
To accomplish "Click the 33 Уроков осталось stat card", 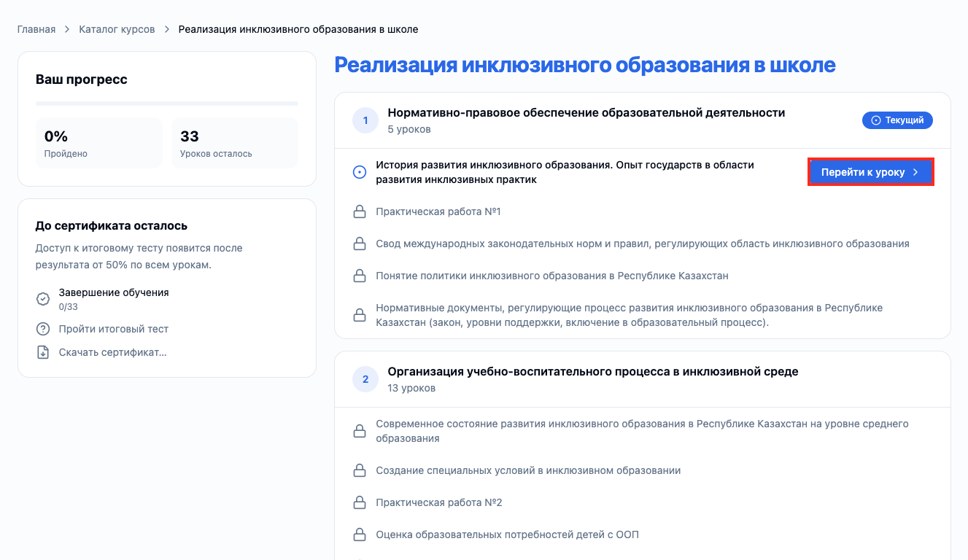I will click(x=235, y=143).
